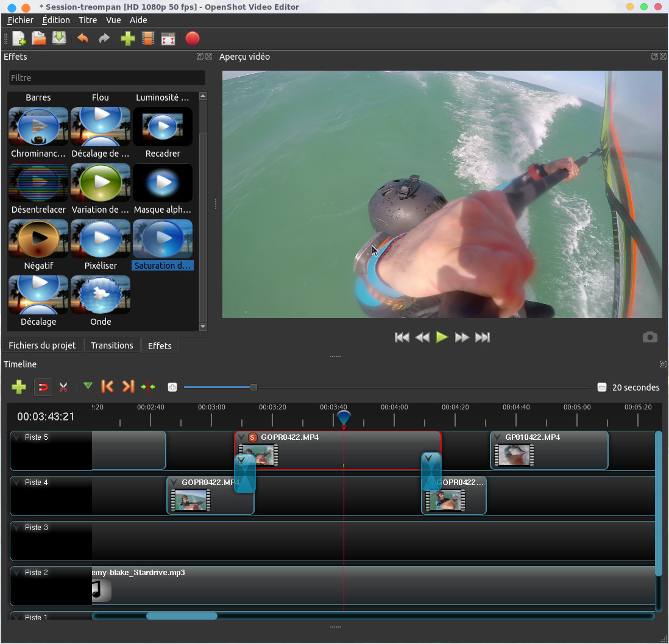
Task: Click the red Export Video button
Action: pyautogui.click(x=192, y=39)
